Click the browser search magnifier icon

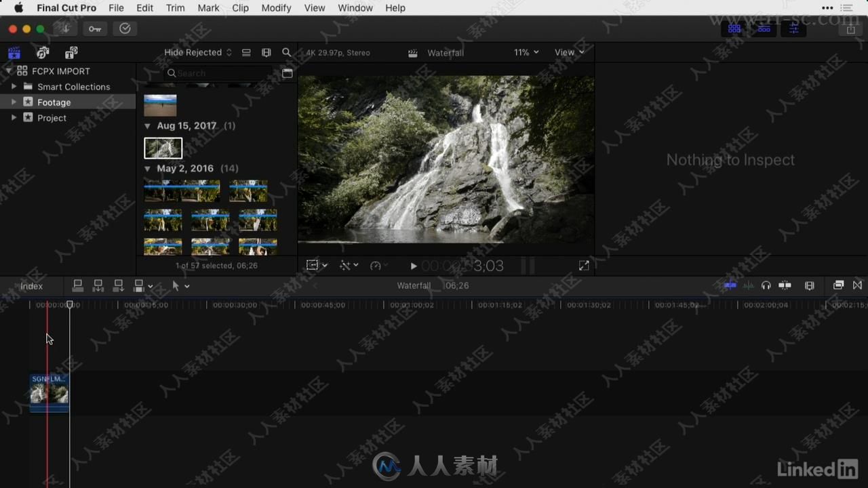pos(287,52)
